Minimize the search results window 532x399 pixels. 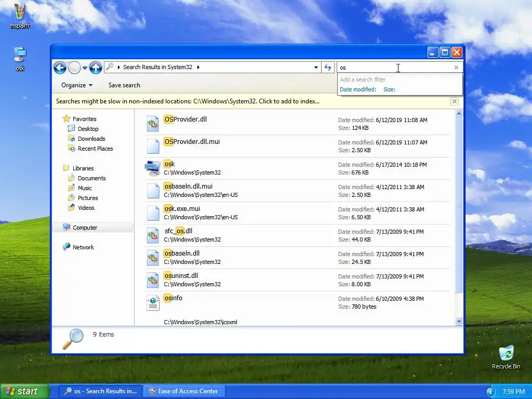pos(432,52)
